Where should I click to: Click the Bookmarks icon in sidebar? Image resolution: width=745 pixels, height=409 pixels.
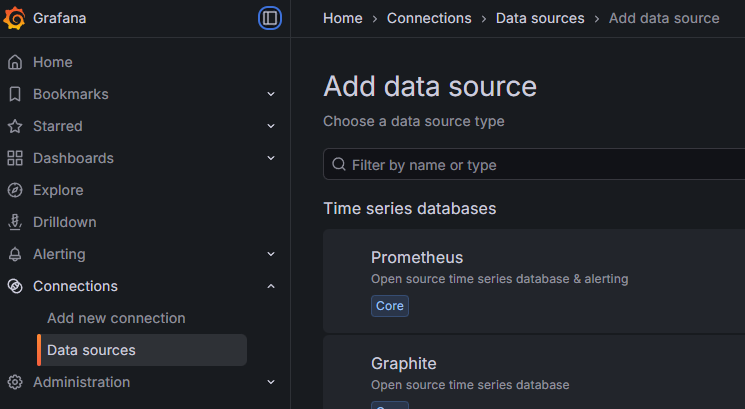(x=15, y=94)
